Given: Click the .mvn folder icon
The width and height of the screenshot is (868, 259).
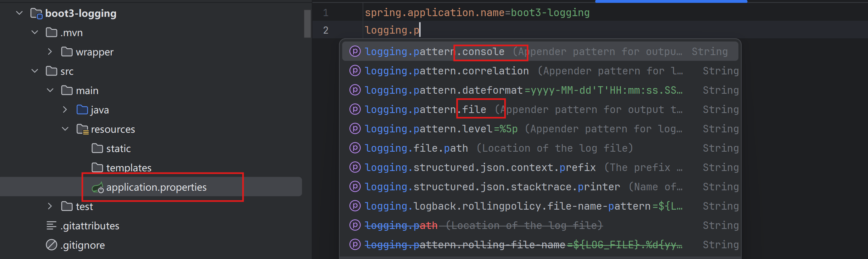Looking at the screenshot, I should click(x=52, y=33).
